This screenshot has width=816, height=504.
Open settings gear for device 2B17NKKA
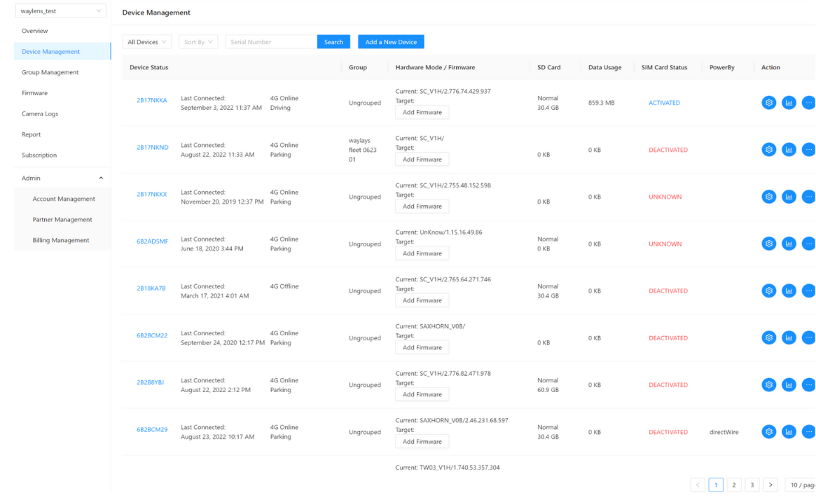pos(768,102)
